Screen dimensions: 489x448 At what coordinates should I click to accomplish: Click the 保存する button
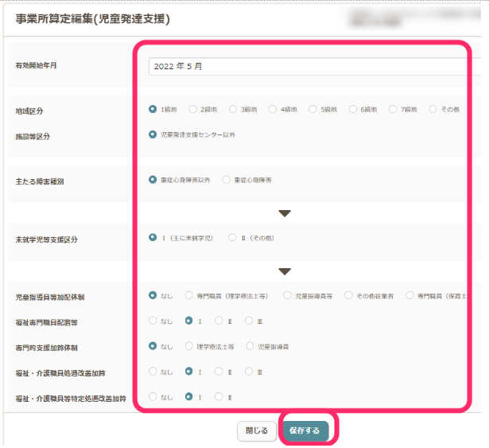click(x=305, y=430)
